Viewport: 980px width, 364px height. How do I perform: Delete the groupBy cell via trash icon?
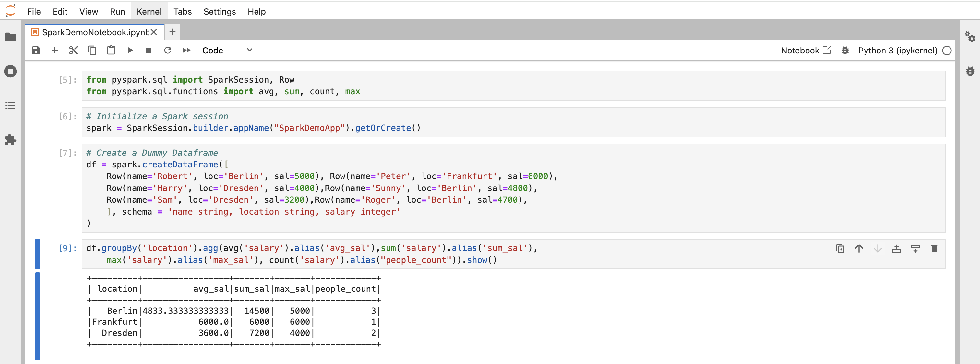click(934, 248)
